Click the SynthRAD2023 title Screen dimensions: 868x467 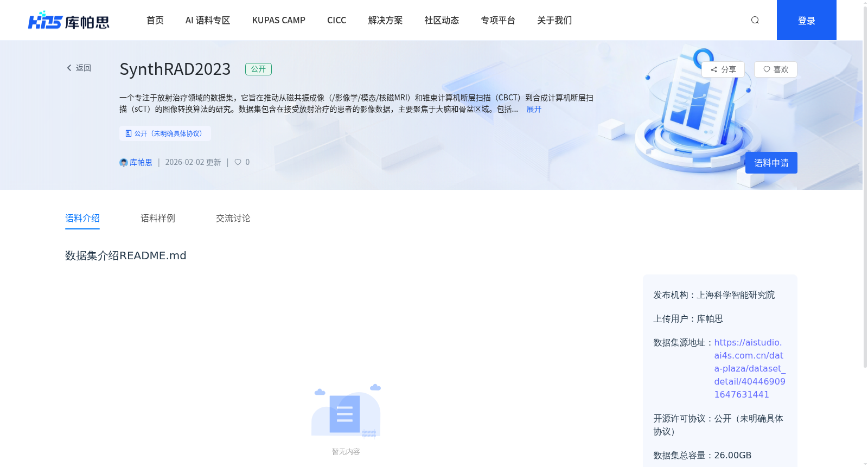point(175,69)
